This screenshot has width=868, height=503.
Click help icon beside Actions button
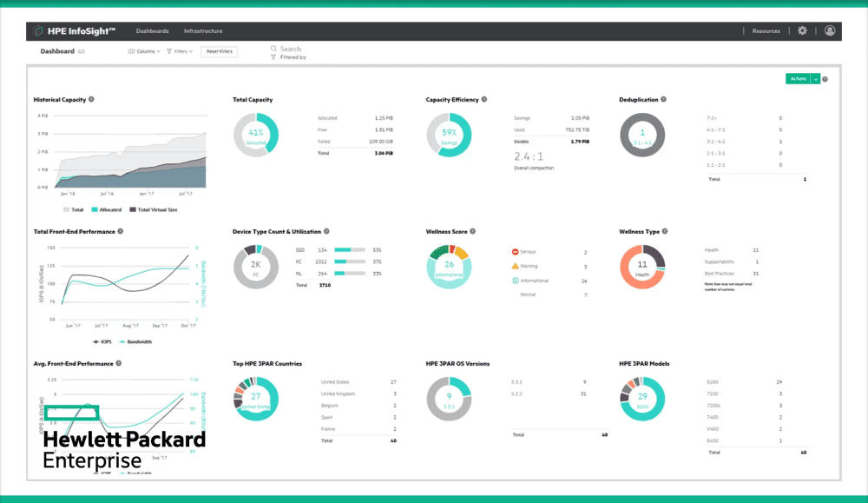tap(825, 79)
